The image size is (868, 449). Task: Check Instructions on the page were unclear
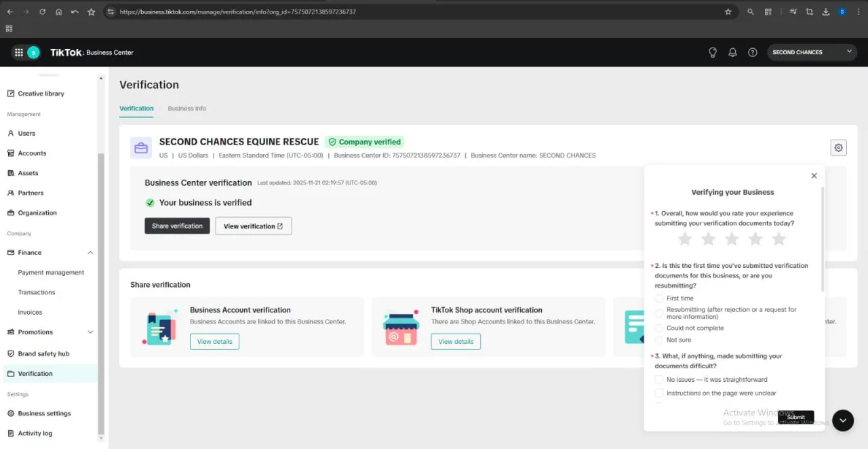[659, 393]
